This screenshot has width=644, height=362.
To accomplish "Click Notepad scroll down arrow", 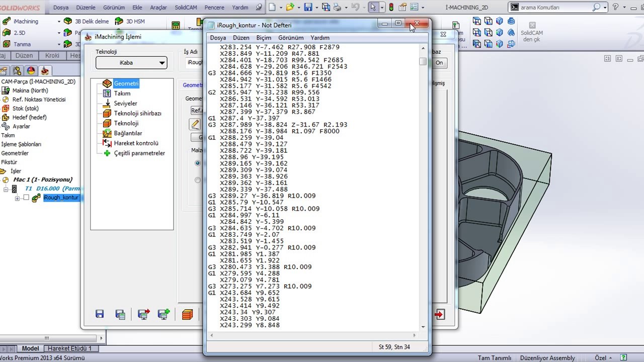I will tap(423, 327).
